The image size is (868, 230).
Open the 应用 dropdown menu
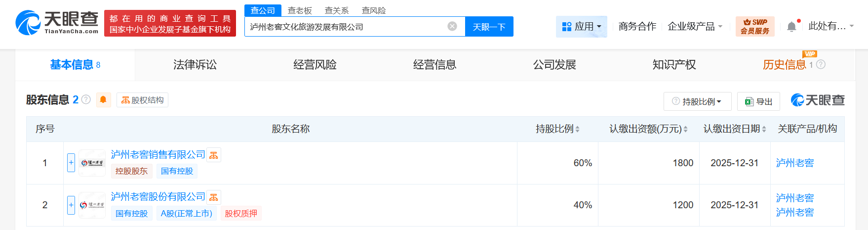pyautogui.click(x=582, y=27)
